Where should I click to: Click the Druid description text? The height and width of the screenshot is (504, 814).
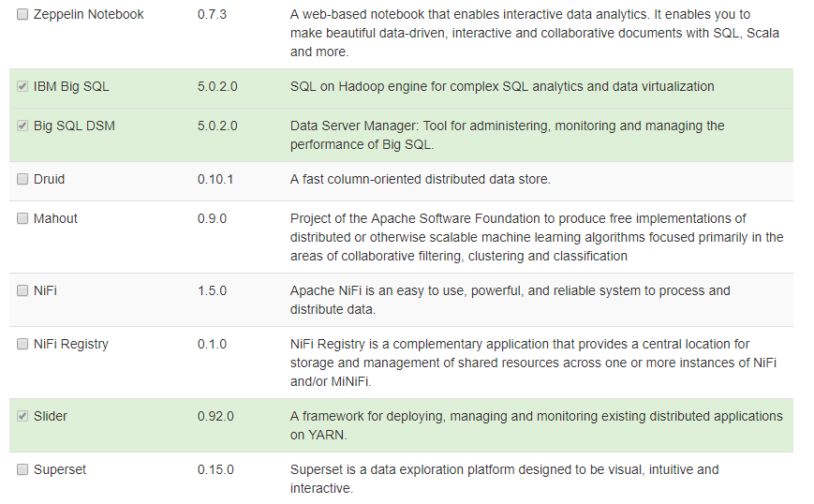pos(420,179)
